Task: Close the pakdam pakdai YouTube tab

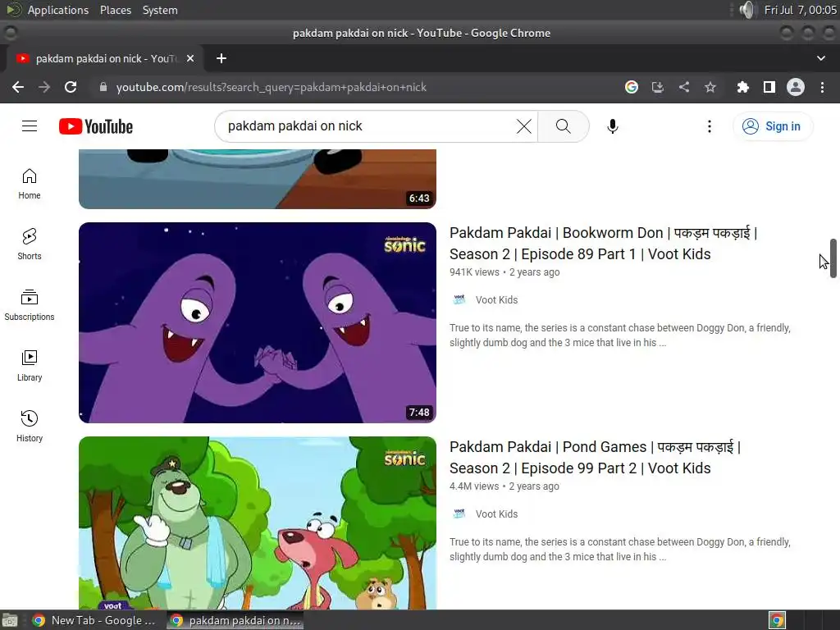Action: coord(190,58)
